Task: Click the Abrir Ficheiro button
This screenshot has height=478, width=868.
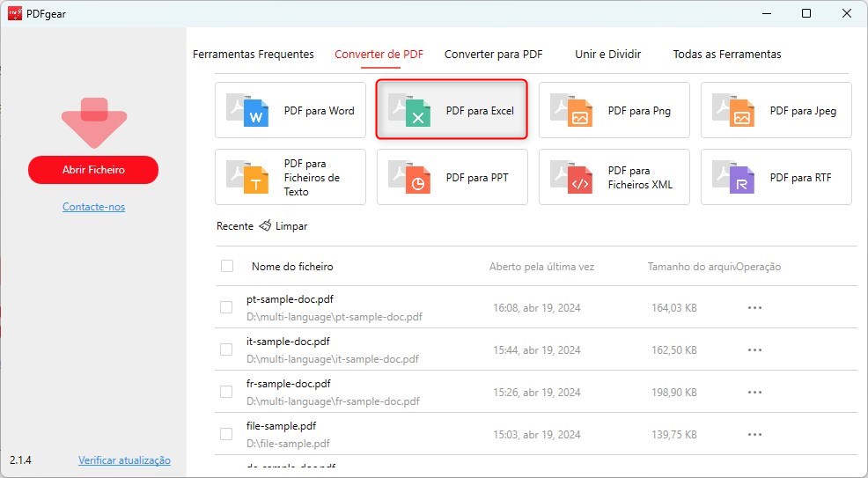Action: click(x=93, y=170)
